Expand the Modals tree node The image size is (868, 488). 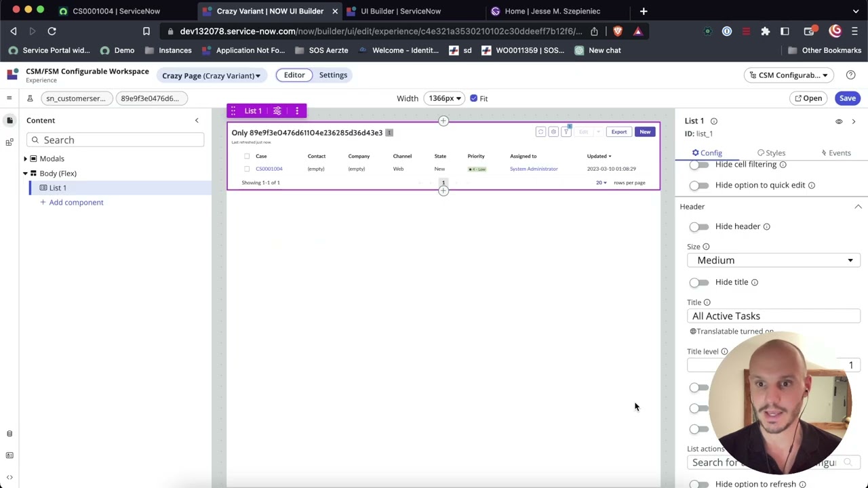[x=25, y=159]
